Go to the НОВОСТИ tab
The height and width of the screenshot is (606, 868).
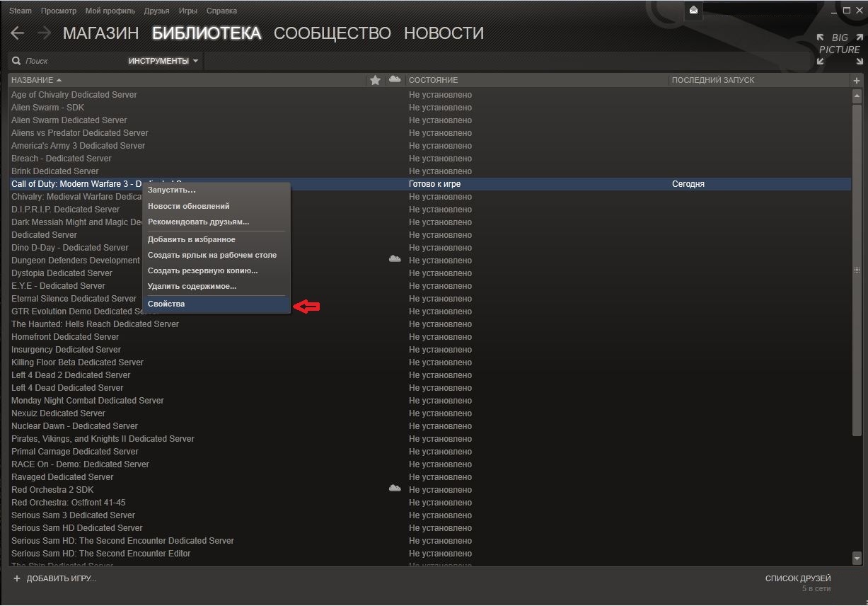(444, 33)
